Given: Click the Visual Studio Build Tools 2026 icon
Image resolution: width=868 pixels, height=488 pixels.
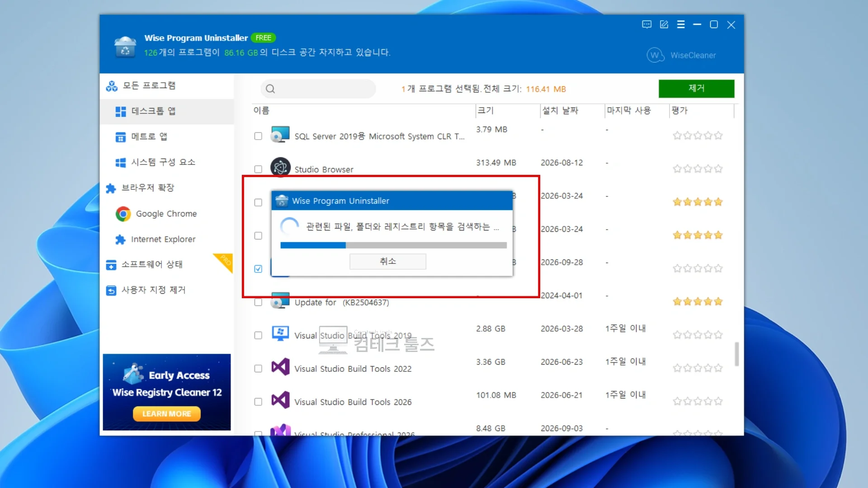Looking at the screenshot, I should pos(280,400).
